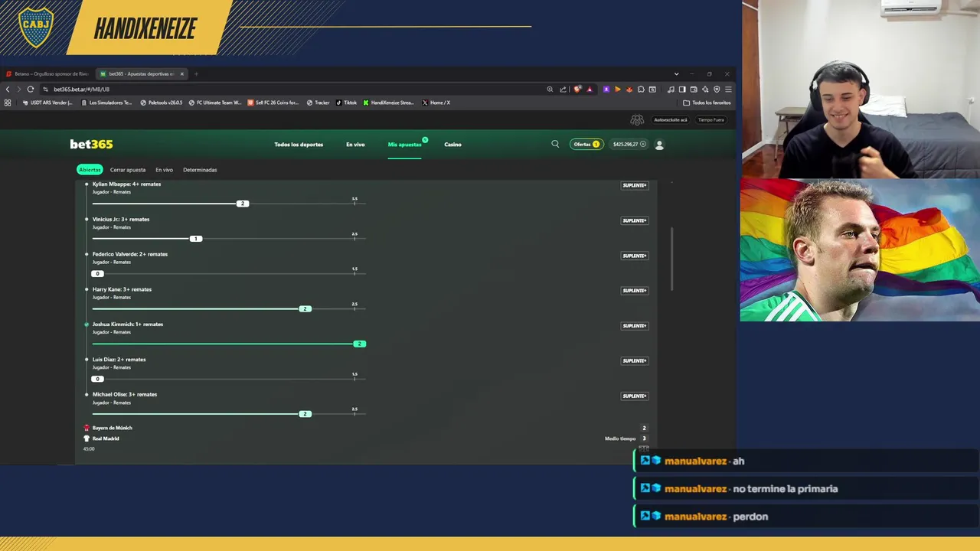Switch to the Betano browser tab
Screen dimensions: 980x551
pyautogui.click(x=47, y=74)
